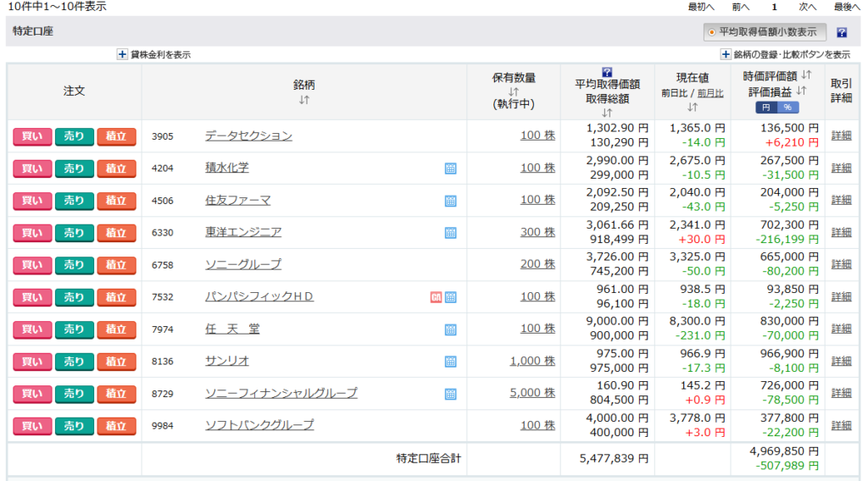Open the calendar icon for サンリオ
This screenshot has height=481, width=868.
click(450, 362)
